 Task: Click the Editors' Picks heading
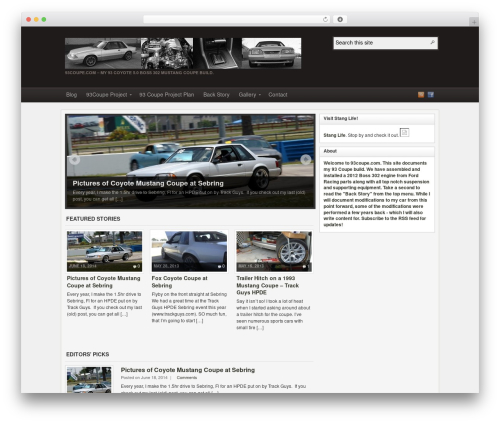(x=88, y=354)
